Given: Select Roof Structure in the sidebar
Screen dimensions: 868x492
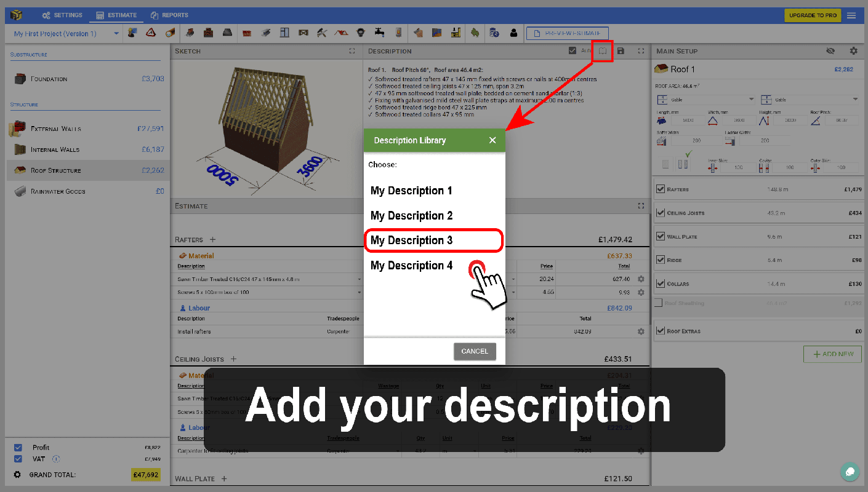Looking at the screenshot, I should (88, 170).
